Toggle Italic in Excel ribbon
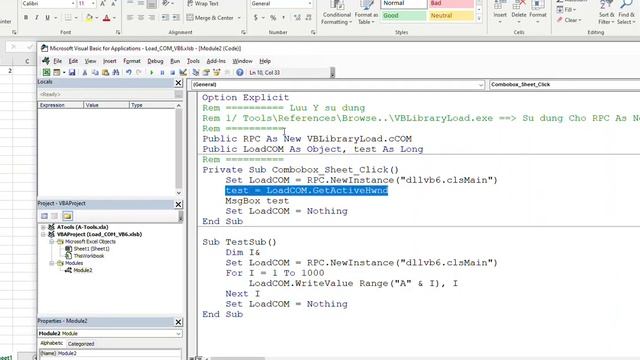This screenshot has width=640, height=360. coord(37,18)
